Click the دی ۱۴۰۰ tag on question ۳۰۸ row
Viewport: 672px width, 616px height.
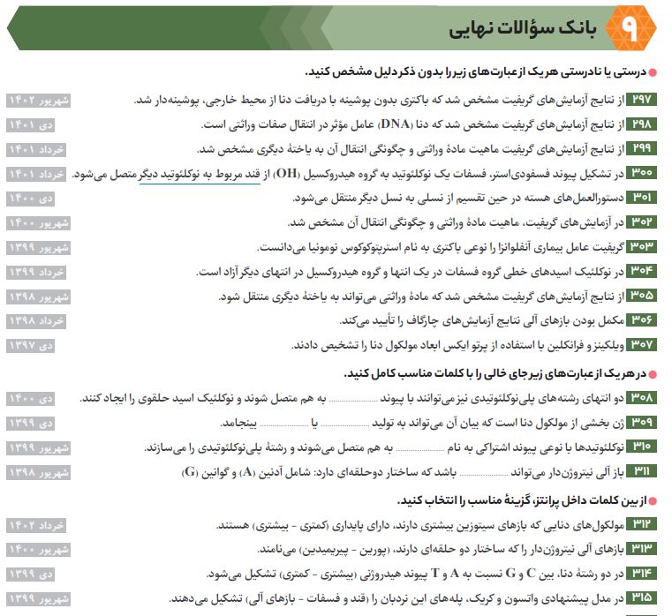click(30, 399)
